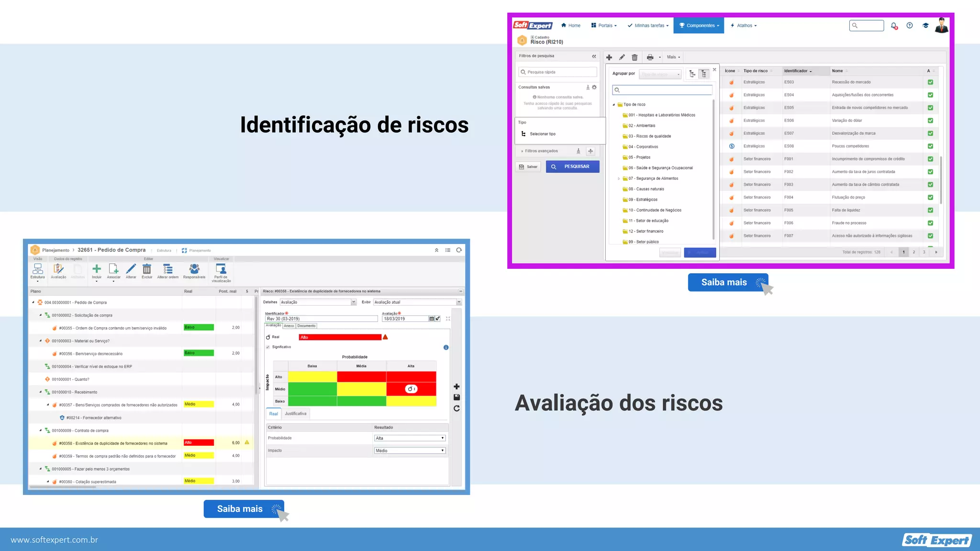Open the user avatar profile
Image resolution: width=980 pixels, height=551 pixels.
pos(941,25)
